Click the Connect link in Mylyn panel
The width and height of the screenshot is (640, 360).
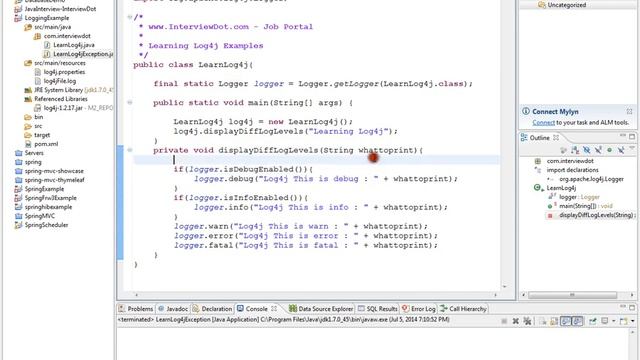tap(543, 122)
